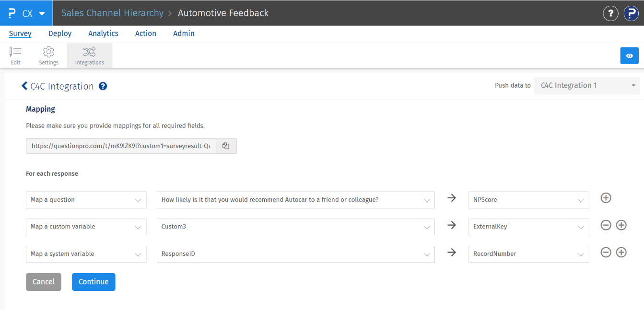644x310 pixels.
Task: Go back using the chevron before C4C Integration
Action: (x=24, y=86)
